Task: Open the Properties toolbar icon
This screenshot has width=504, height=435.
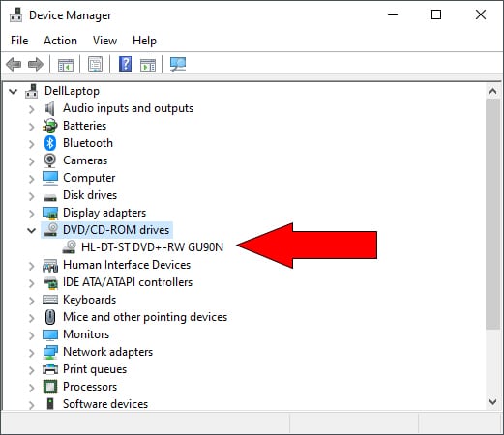Action: coord(95,64)
